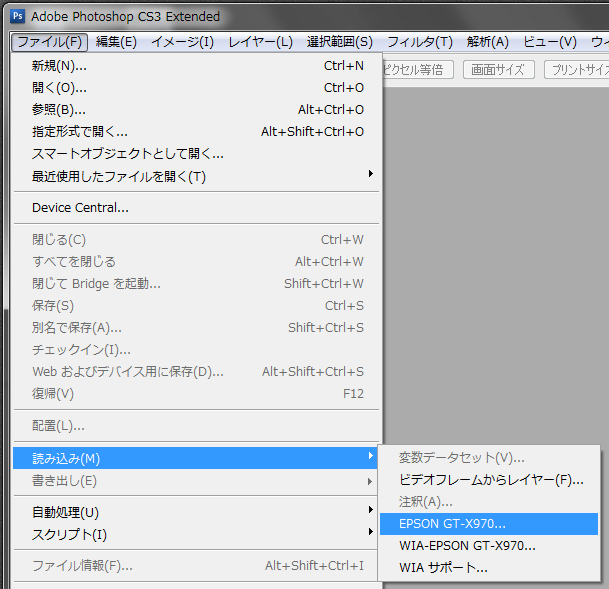Select 閉じる(C) menu entry

click(x=196, y=240)
